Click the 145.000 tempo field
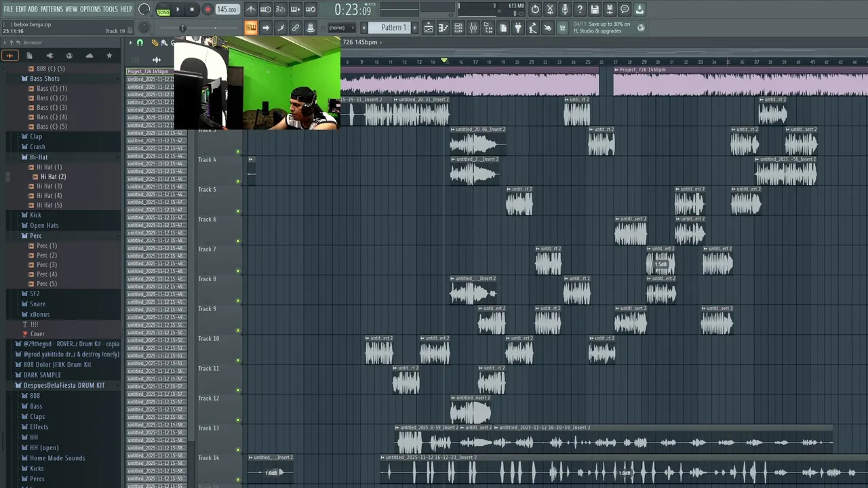 point(227,9)
